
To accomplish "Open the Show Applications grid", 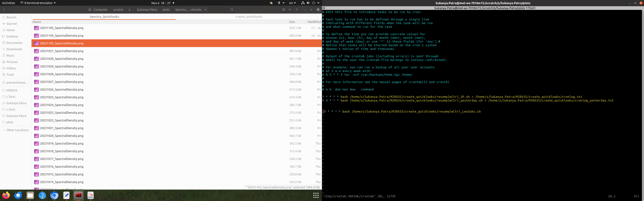I will [316, 195].
